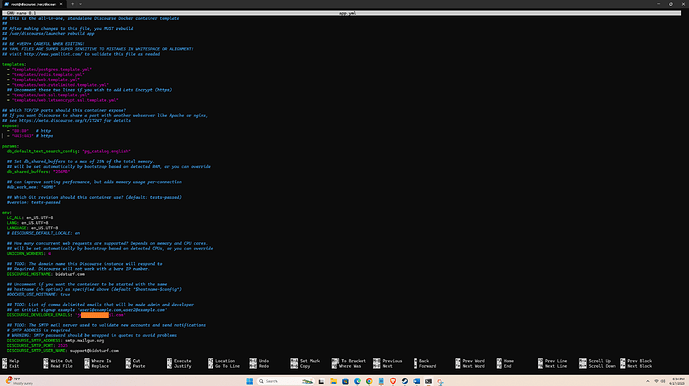Click the Execute shortcut label
689x386 pixels.
(182, 361)
